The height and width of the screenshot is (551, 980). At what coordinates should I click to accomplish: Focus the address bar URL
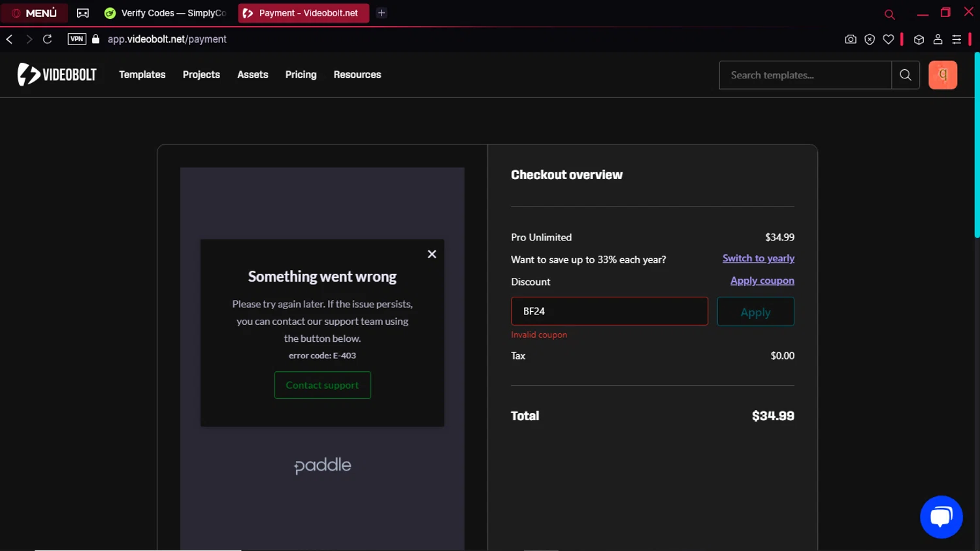click(167, 39)
